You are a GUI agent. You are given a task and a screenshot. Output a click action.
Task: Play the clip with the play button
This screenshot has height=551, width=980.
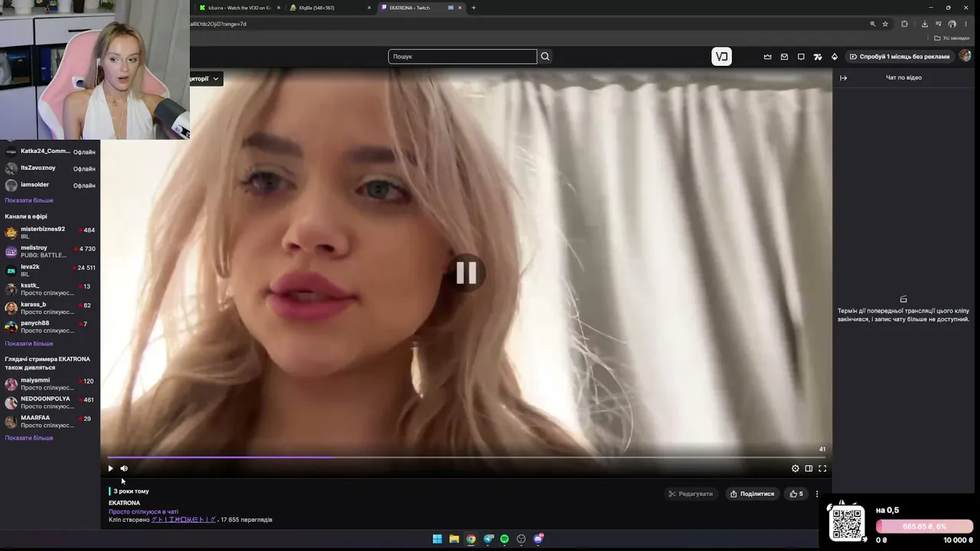(110, 468)
